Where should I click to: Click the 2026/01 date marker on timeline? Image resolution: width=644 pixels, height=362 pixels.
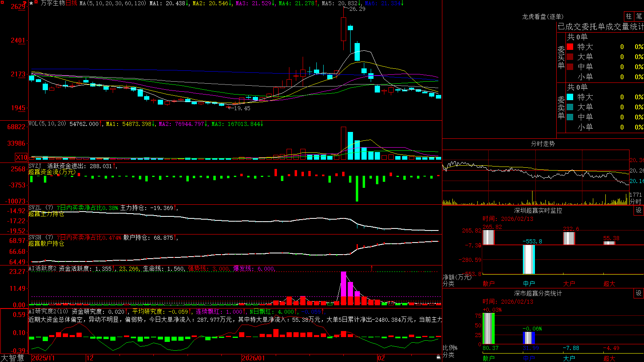[253, 358]
